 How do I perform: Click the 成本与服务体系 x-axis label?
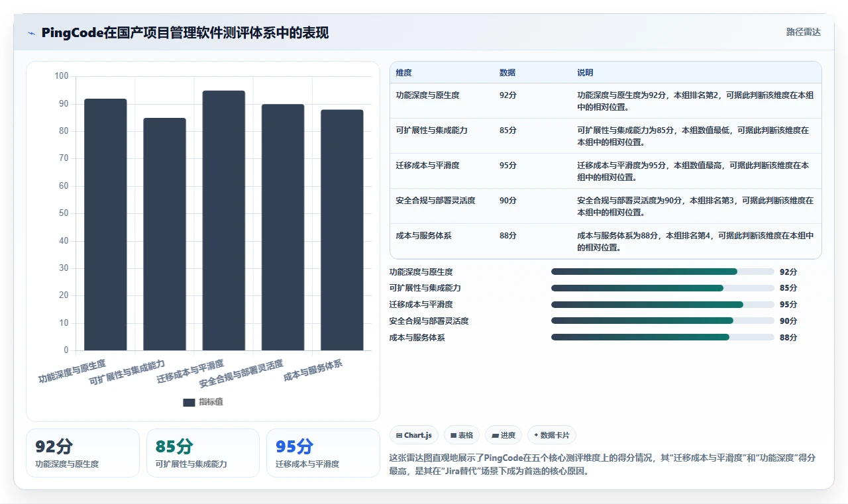click(313, 371)
